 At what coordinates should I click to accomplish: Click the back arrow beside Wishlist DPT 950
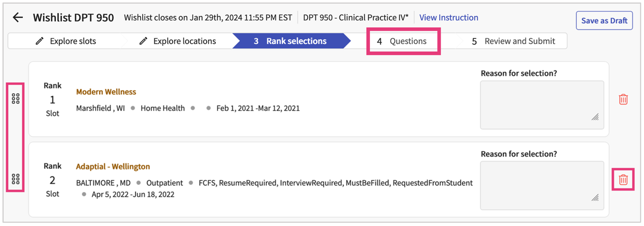[x=18, y=18]
